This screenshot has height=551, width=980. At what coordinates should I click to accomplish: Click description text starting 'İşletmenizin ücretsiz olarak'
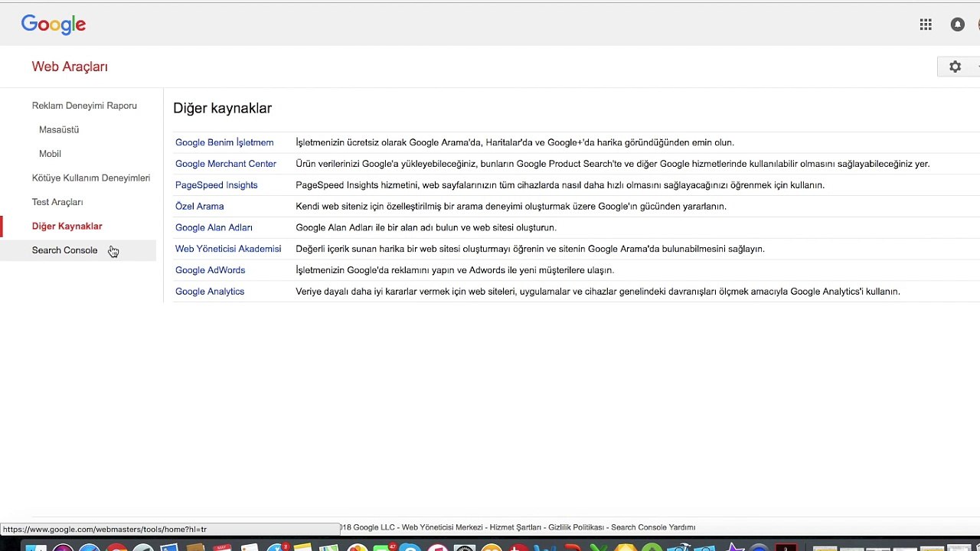click(514, 142)
